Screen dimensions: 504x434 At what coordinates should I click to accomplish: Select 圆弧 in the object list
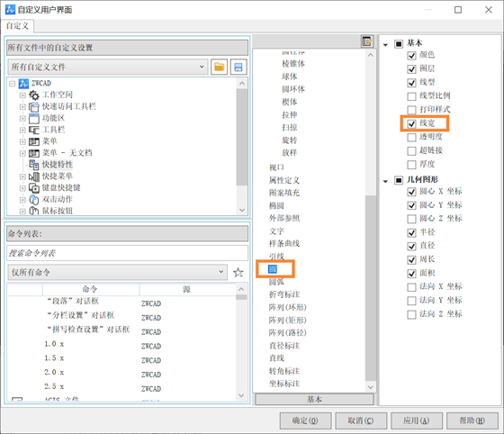click(x=276, y=282)
